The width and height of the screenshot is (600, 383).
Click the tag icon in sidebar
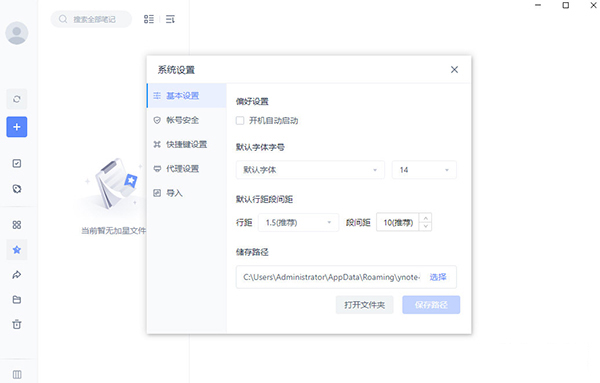[x=16, y=189]
